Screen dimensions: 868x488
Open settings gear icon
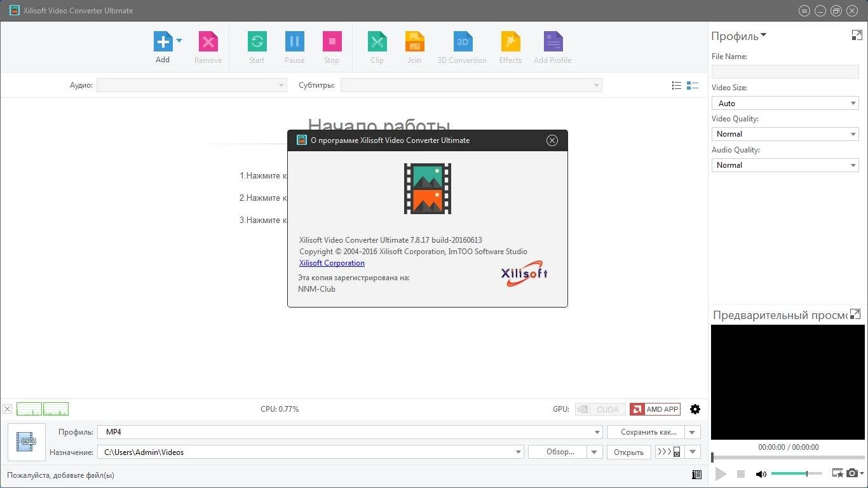pyautogui.click(x=695, y=409)
